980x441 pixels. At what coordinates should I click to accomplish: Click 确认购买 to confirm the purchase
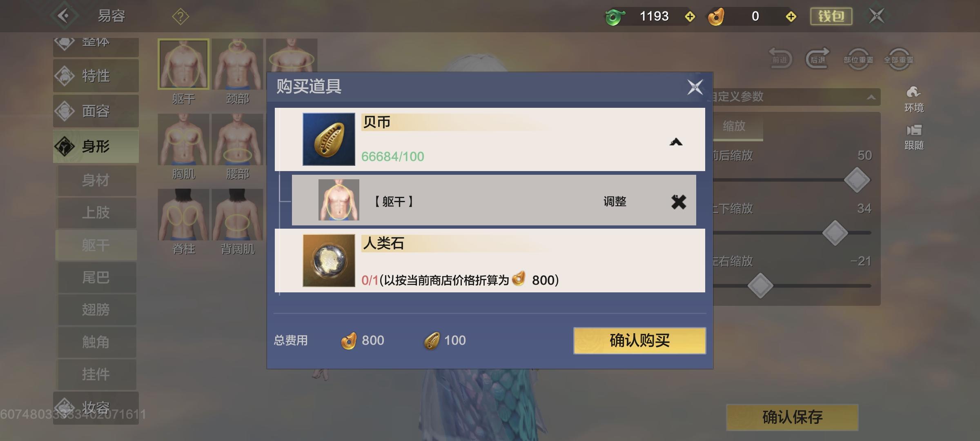[639, 341]
